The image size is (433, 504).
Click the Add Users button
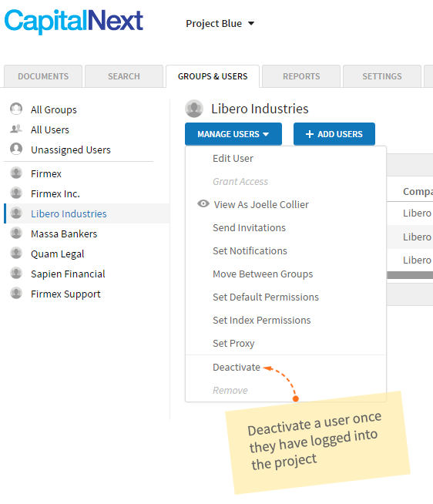[x=334, y=134]
